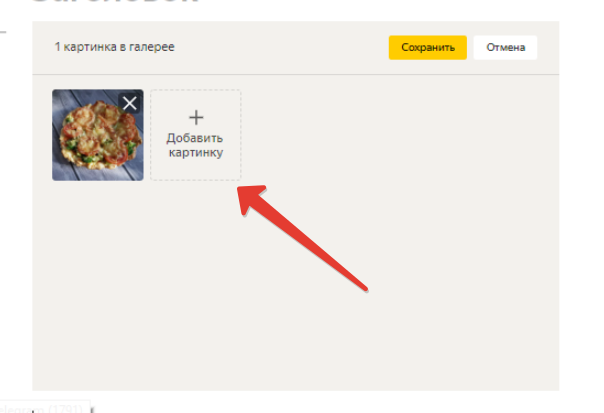Click the white Отмена label text
The width and height of the screenshot is (604, 413).
point(506,47)
